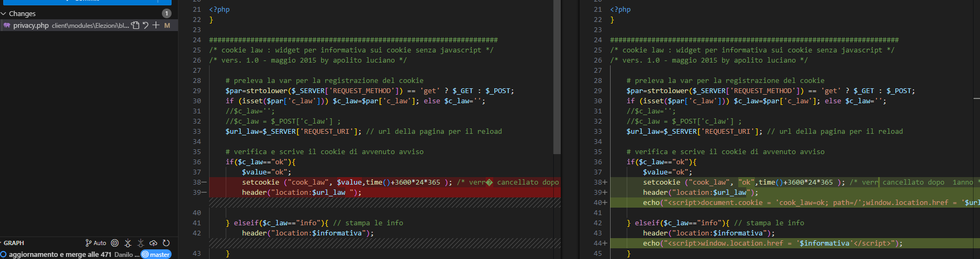Click 'elseif' in right pane line 42

(x=647, y=223)
